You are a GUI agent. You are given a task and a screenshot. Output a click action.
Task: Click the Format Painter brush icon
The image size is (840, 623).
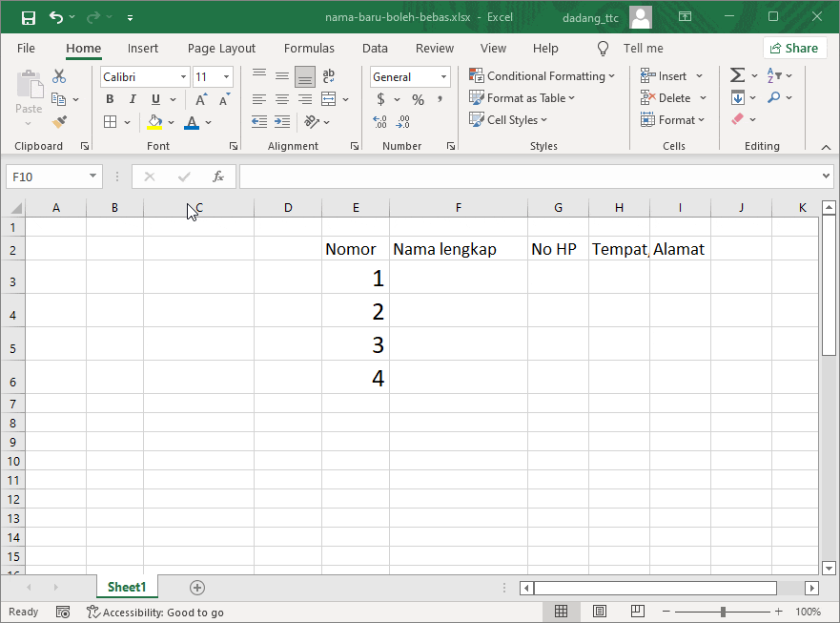point(59,122)
